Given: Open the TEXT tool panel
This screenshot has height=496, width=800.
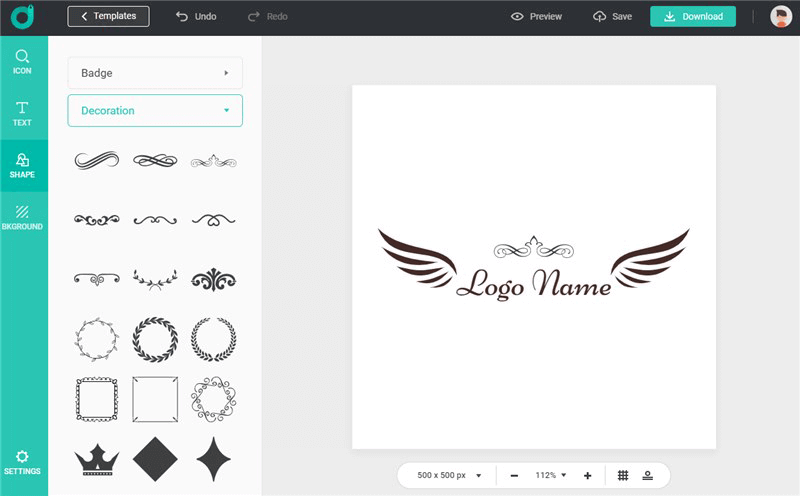Looking at the screenshot, I should pos(22,113).
